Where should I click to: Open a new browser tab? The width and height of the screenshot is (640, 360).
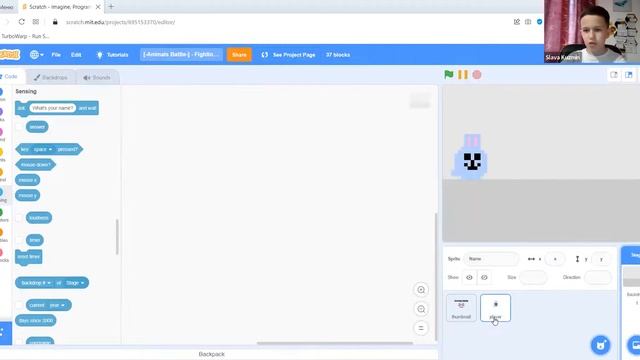click(x=111, y=7)
